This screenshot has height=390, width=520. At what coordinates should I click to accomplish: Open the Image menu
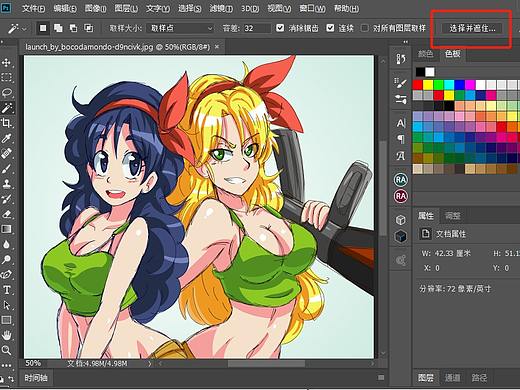(95, 8)
